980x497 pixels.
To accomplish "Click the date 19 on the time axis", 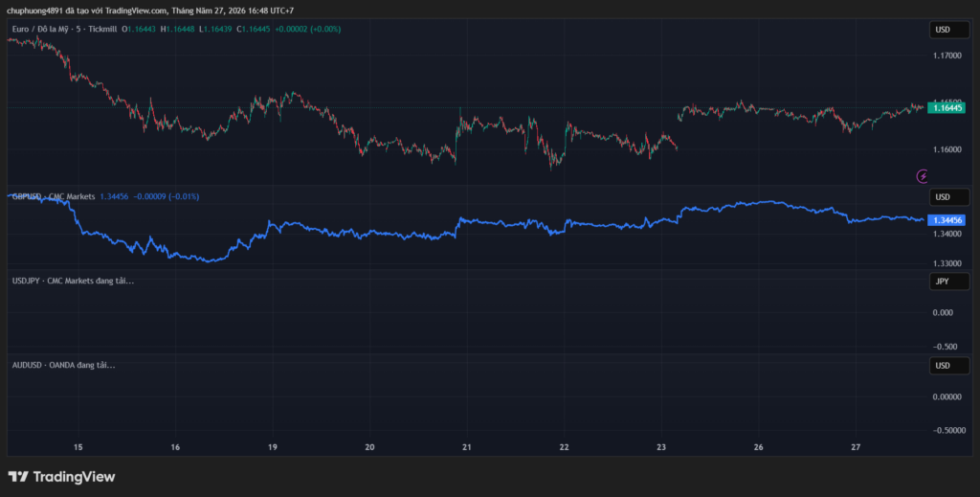I will [273, 447].
